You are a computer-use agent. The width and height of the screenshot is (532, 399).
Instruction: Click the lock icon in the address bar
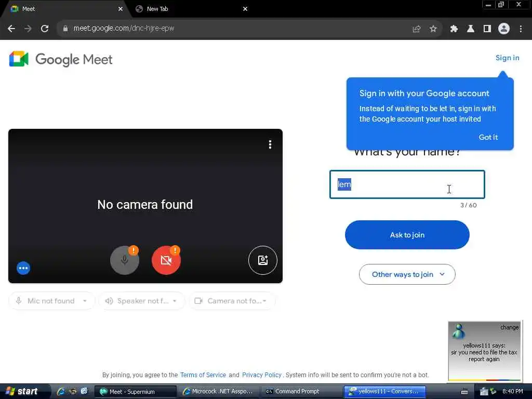(x=65, y=29)
